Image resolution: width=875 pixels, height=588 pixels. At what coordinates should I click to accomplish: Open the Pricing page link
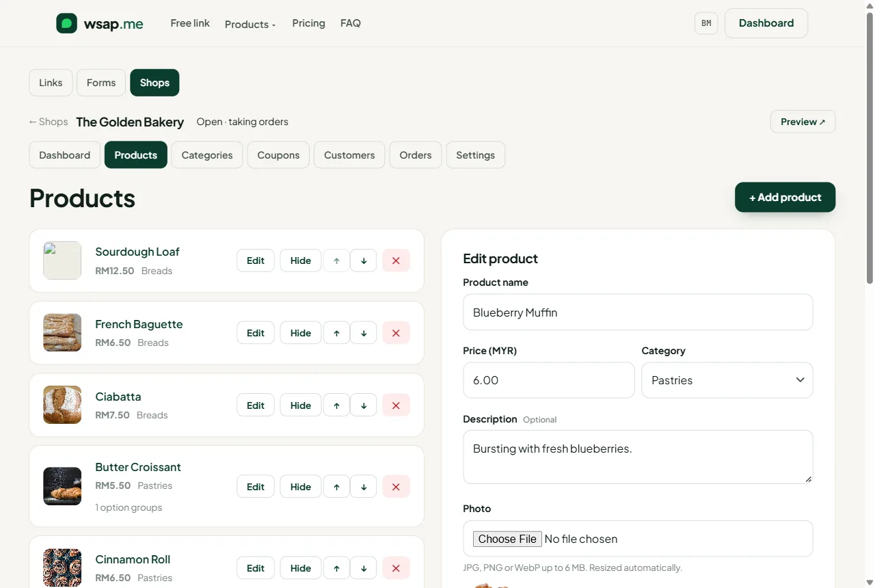pos(308,23)
